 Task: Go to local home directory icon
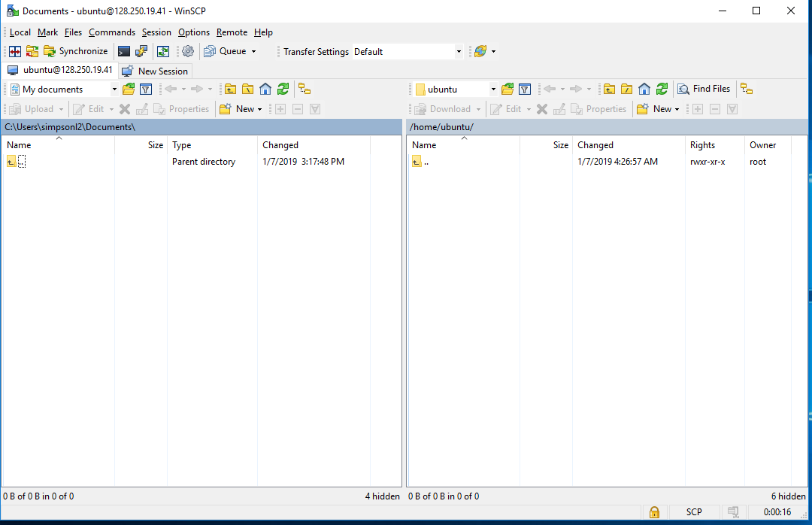[x=265, y=89]
